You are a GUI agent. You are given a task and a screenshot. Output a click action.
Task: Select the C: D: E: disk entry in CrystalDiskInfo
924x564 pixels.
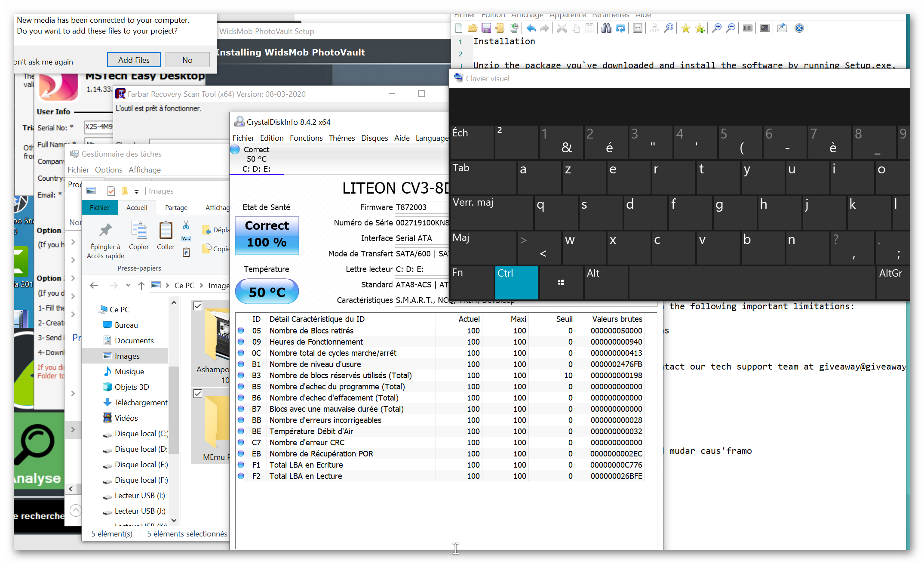[x=257, y=160]
